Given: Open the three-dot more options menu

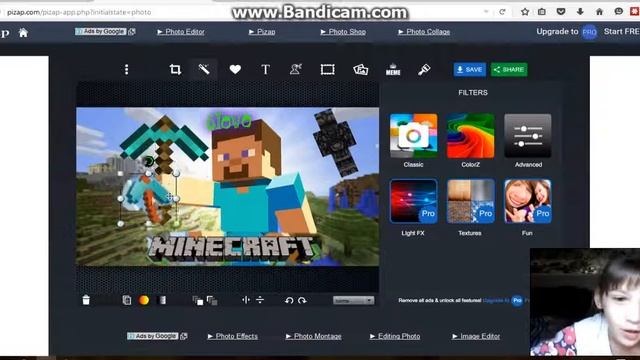Looking at the screenshot, I should coord(127,70).
